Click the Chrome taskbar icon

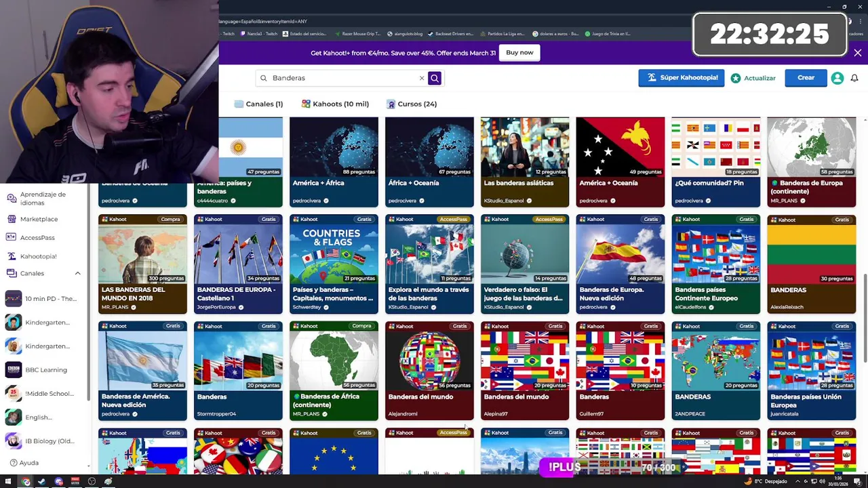(26, 482)
